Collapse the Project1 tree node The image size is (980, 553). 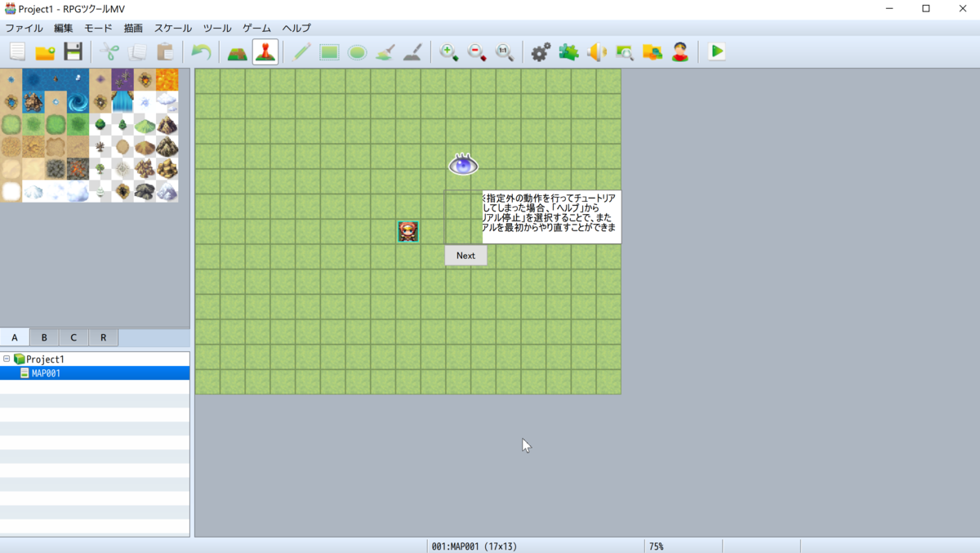[7, 359]
